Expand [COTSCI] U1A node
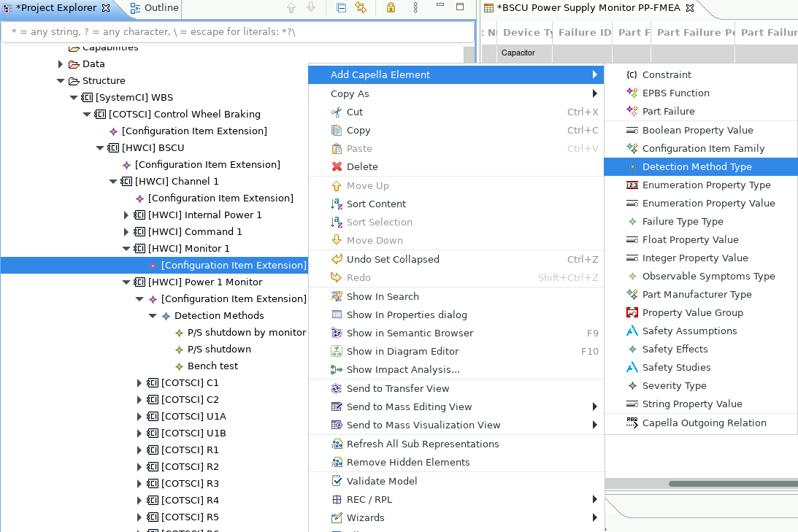Screen dimensions: 798x532 click(139, 417)
